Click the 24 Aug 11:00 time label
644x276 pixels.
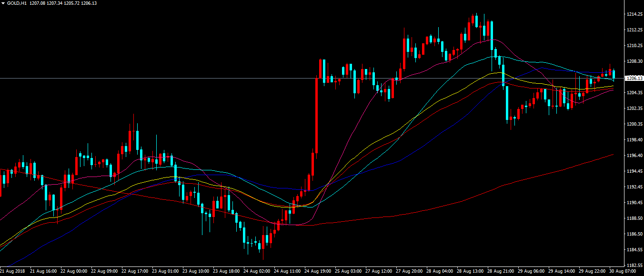(287, 271)
